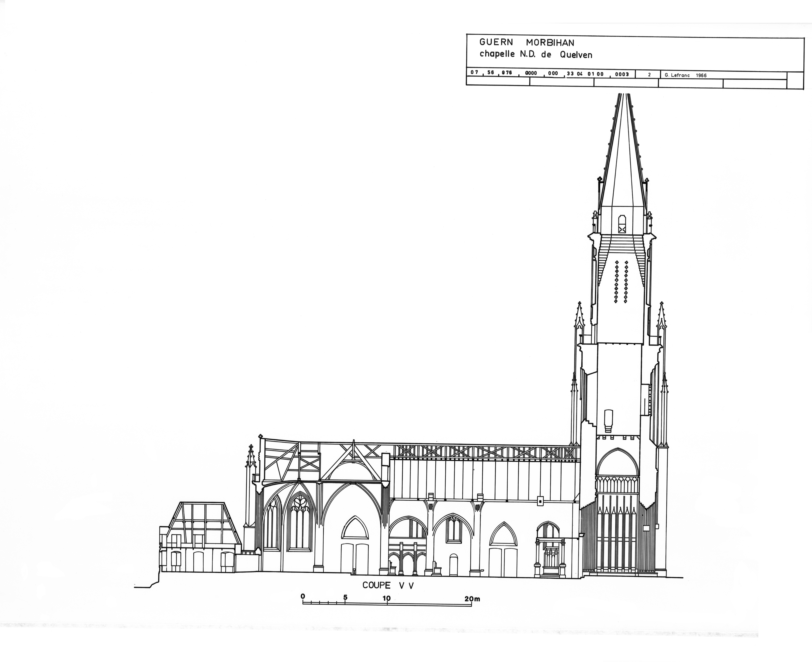Click the '20m' scale bar label
The height and width of the screenshot is (662, 812).
(x=472, y=599)
